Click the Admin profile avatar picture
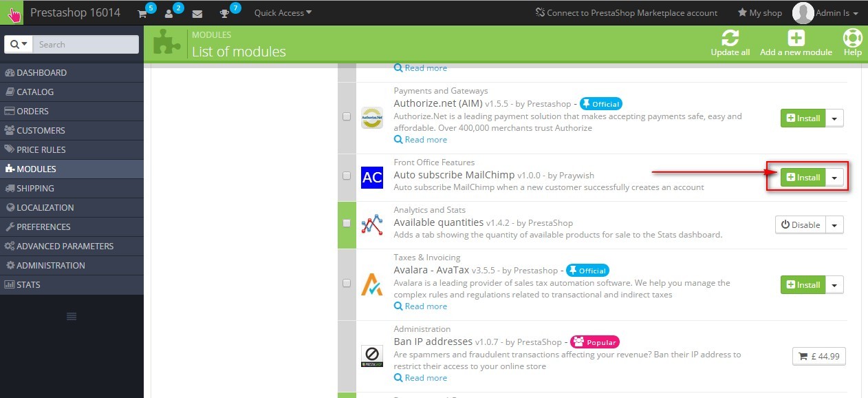868x398 pixels. coord(803,13)
